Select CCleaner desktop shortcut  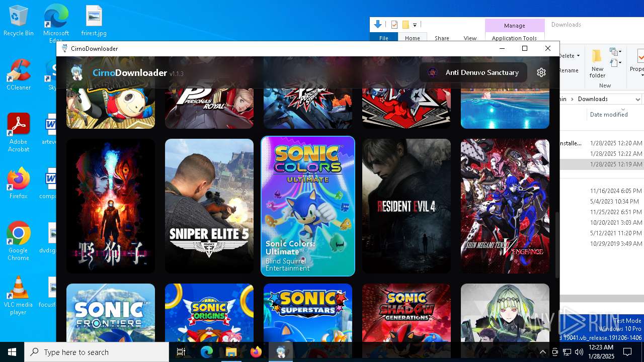19,74
